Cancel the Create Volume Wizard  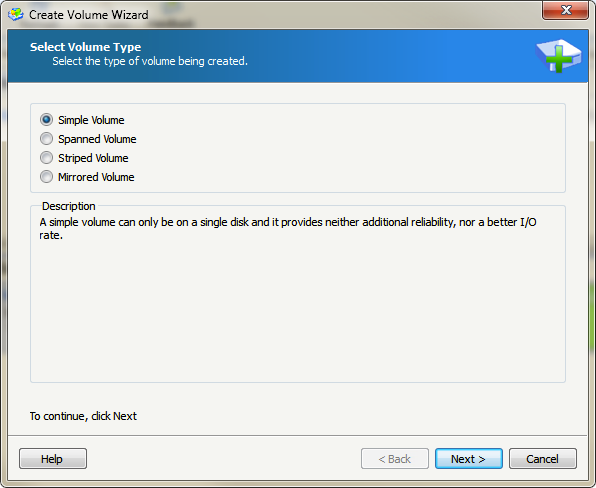point(542,459)
